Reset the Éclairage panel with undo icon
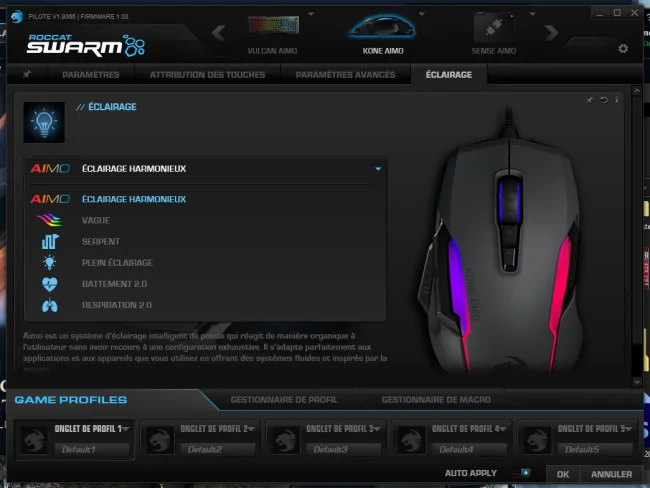The height and width of the screenshot is (488, 650). point(604,100)
